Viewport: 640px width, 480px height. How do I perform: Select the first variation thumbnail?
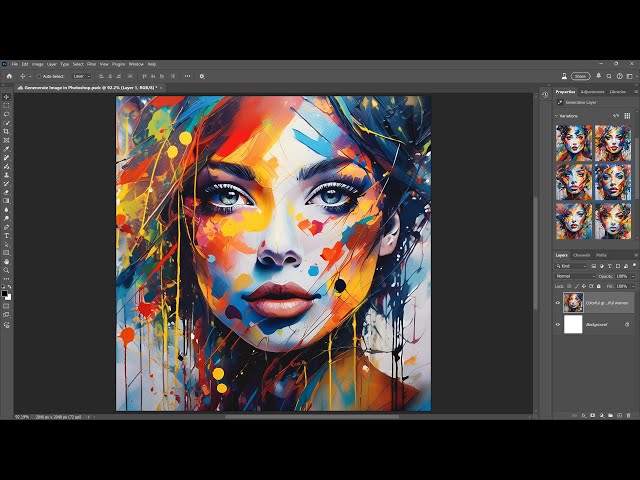click(574, 143)
